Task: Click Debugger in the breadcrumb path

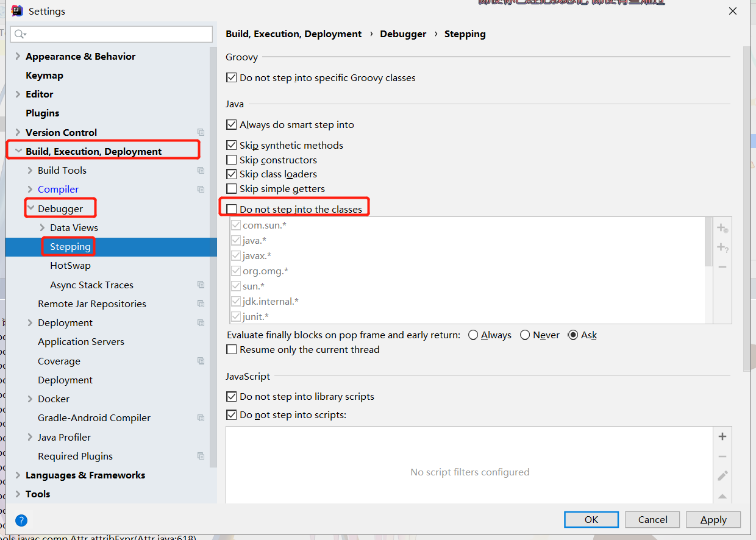Action: pos(403,34)
